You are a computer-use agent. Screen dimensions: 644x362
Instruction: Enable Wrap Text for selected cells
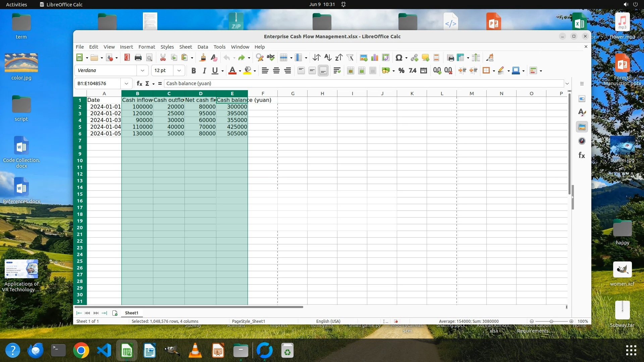pos(337,70)
